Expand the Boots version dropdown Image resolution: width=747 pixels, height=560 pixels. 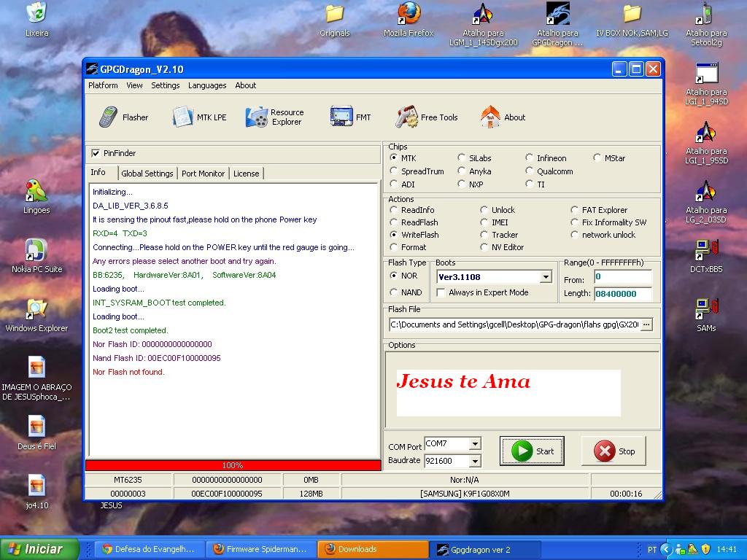[546, 276]
